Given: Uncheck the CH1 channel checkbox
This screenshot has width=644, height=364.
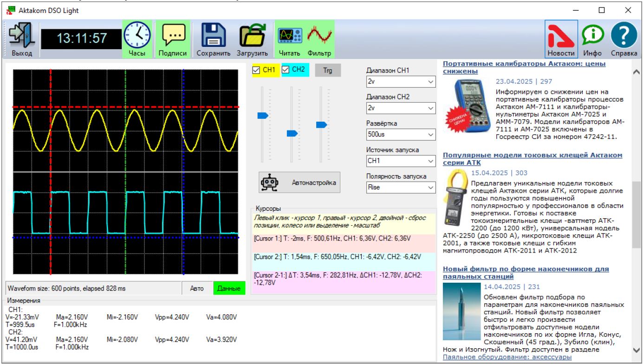Looking at the screenshot, I should coord(255,70).
